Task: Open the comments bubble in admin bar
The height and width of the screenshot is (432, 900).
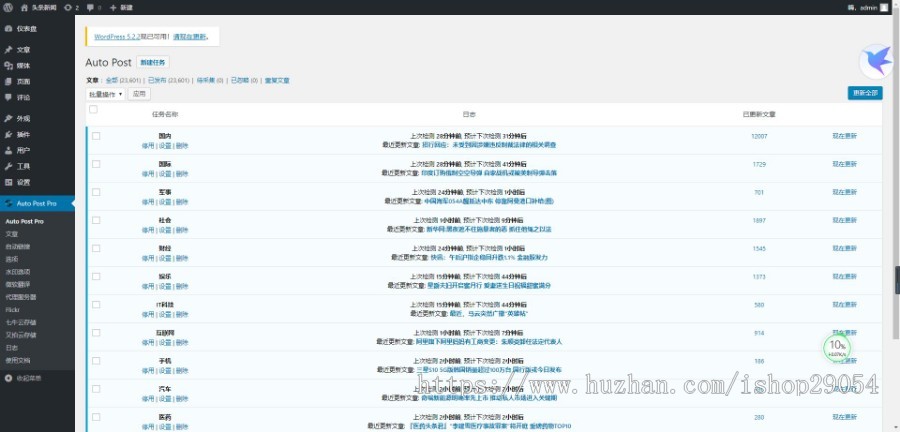Action: (90, 7)
